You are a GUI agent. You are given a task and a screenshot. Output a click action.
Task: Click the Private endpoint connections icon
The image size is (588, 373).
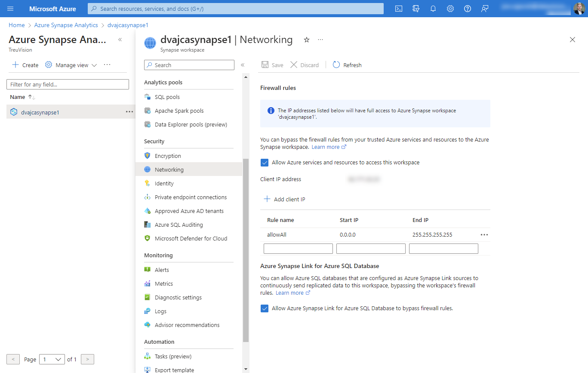click(148, 197)
